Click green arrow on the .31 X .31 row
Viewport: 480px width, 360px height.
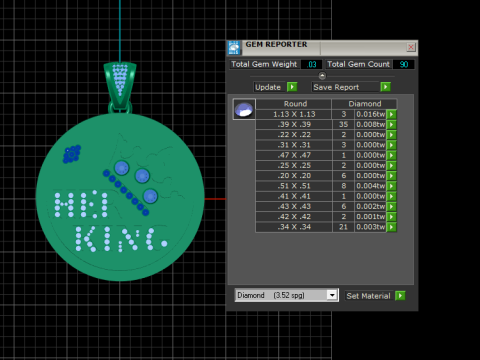(392, 145)
